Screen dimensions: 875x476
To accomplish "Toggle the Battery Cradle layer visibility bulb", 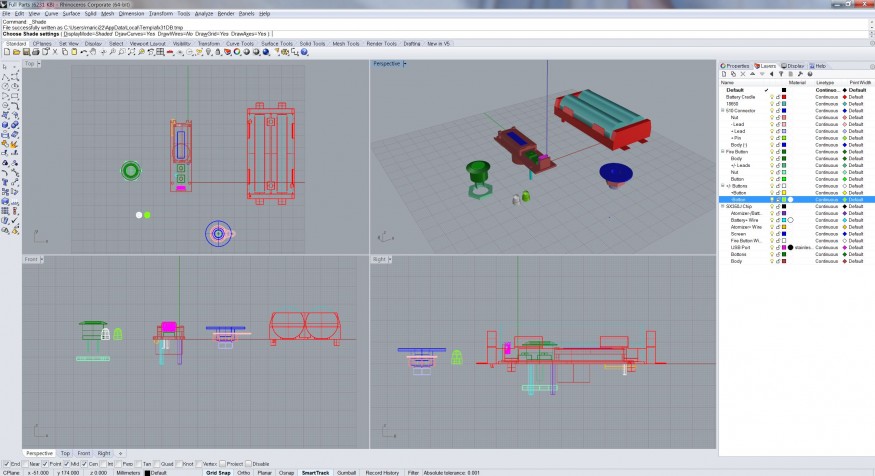I will pyautogui.click(x=772, y=97).
